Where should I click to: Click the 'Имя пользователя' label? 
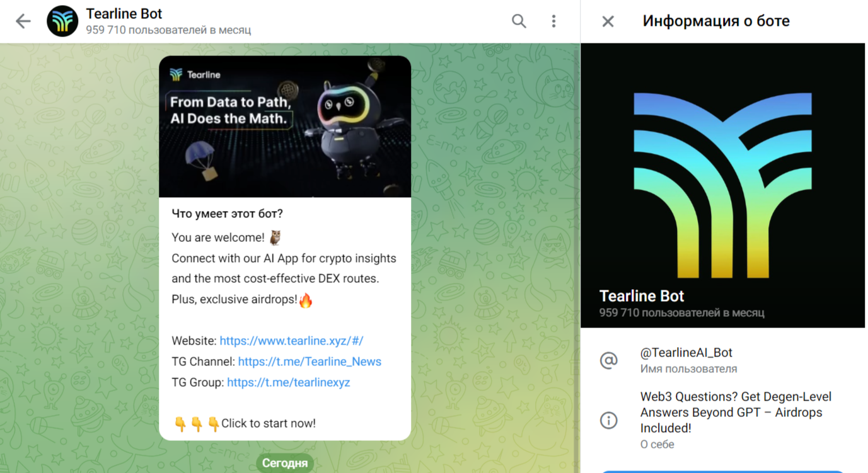(x=688, y=369)
